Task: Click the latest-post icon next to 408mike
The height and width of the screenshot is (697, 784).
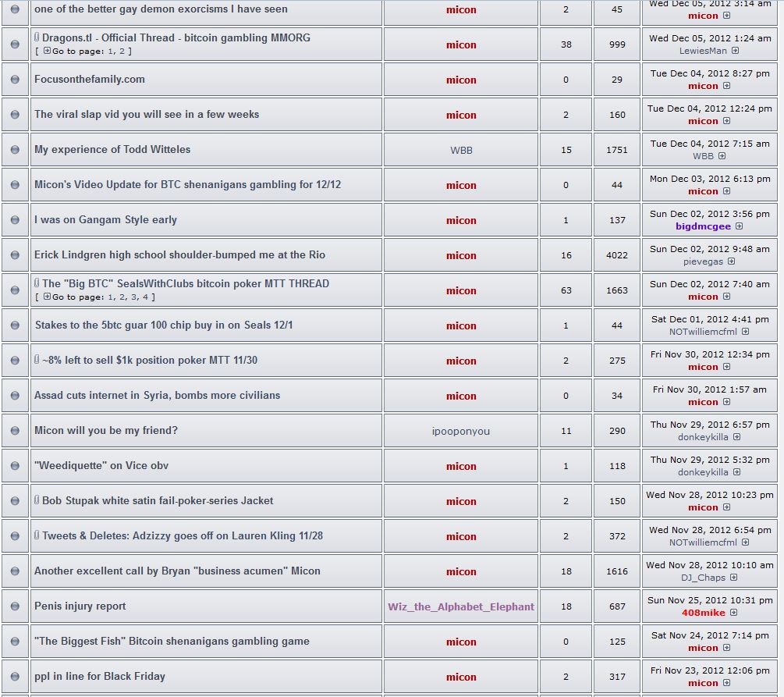Action: click(733, 613)
